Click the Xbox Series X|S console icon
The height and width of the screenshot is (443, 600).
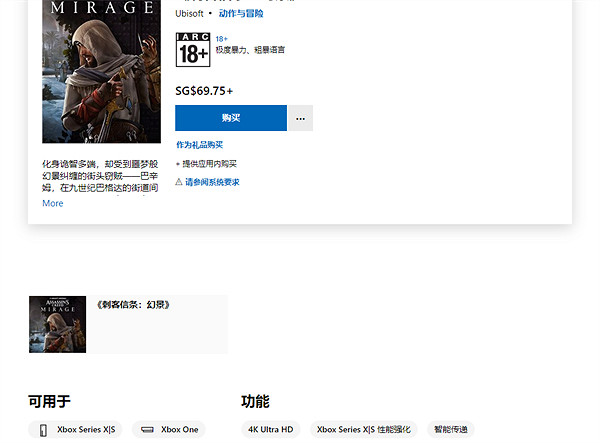[44, 430]
